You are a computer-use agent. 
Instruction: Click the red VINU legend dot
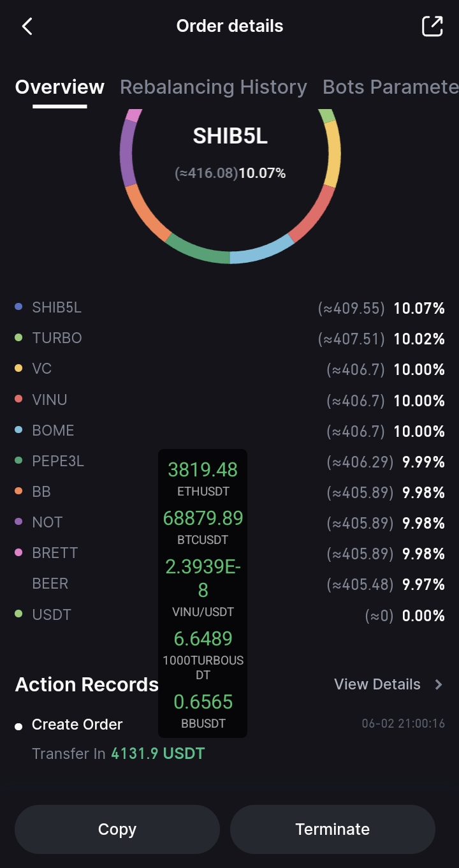pos(19,400)
